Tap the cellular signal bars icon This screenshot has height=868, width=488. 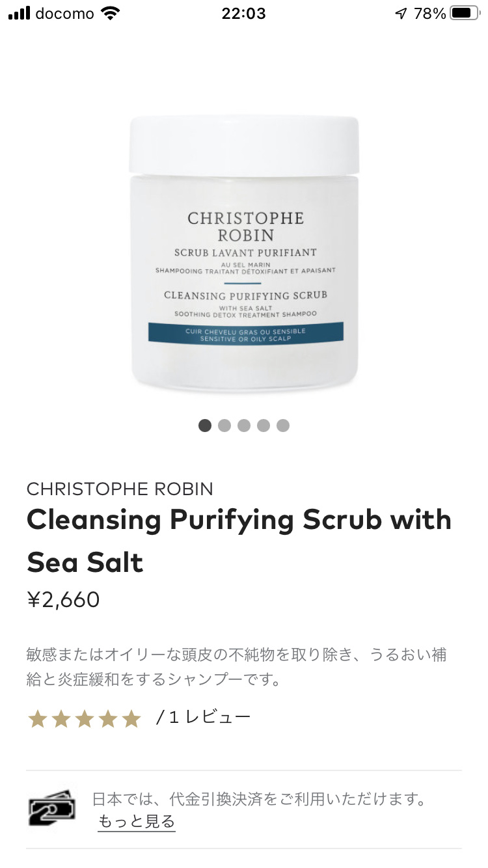19,14
